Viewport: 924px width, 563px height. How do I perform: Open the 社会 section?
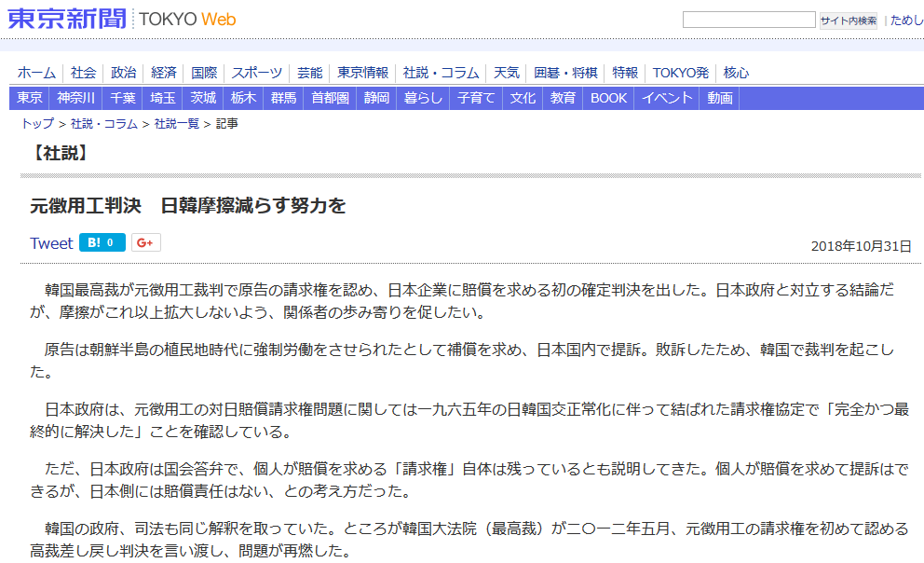coord(83,73)
